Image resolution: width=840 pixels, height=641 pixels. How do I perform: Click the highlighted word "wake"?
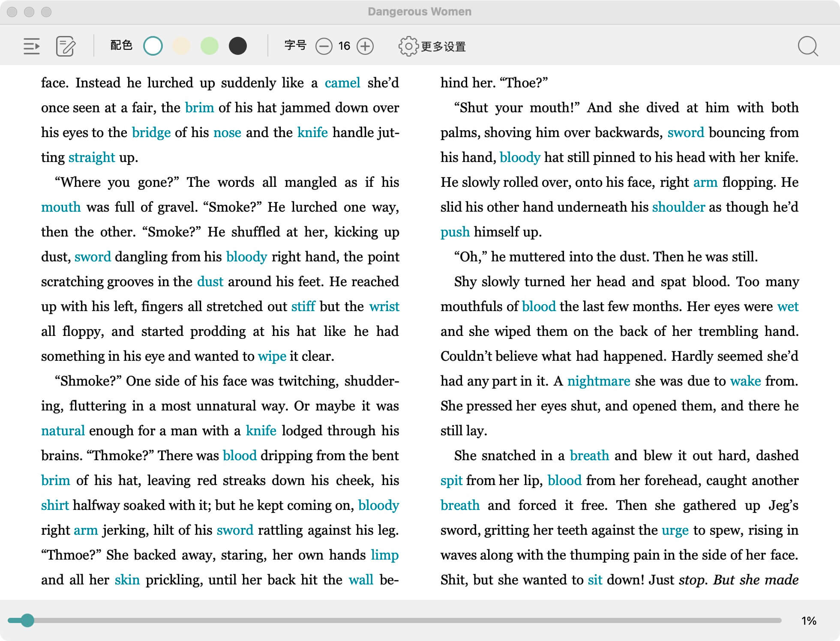(746, 381)
